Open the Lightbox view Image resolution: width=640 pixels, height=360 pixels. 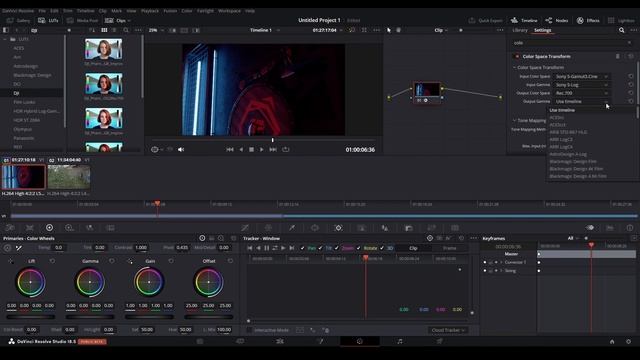click(621, 20)
